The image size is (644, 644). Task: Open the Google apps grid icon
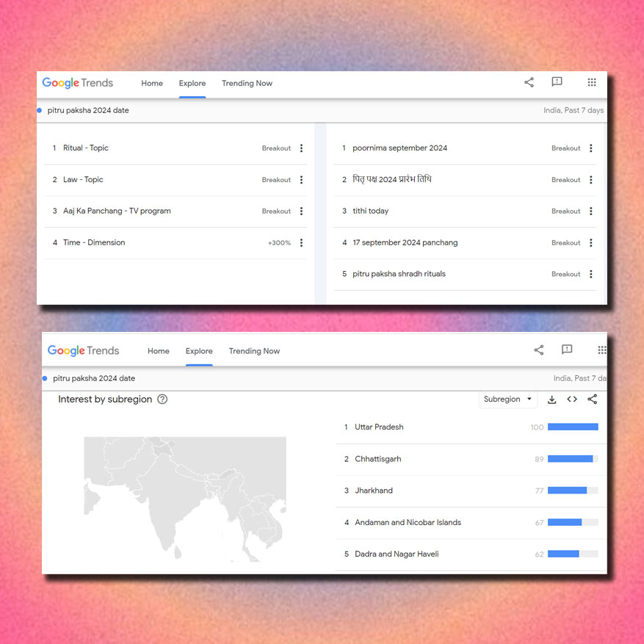point(592,82)
